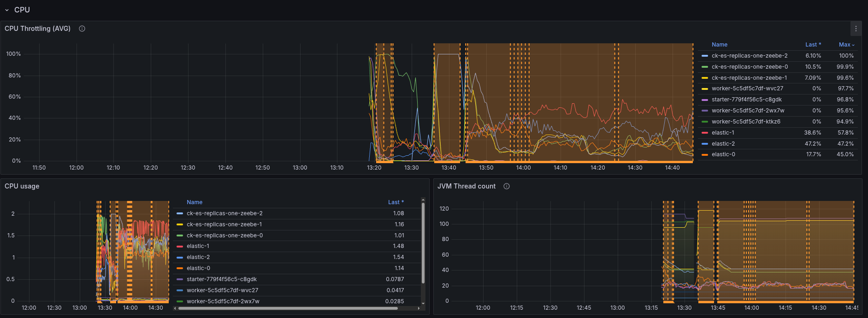The image size is (868, 318).
Task: Toggle ck-es-replicas-one-zeebe-0 series in CPU Throttling legend
Action: pos(750,67)
